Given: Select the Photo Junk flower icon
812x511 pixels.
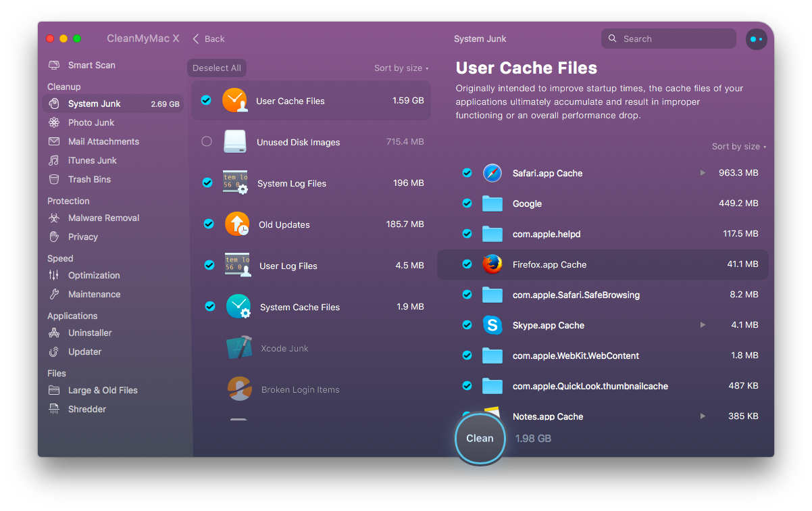Looking at the screenshot, I should [54, 123].
